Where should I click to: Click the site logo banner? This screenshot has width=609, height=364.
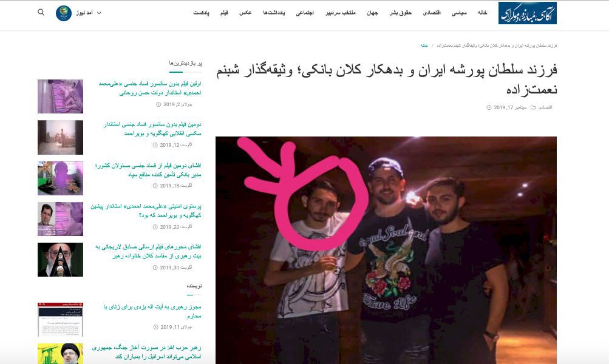click(x=527, y=13)
